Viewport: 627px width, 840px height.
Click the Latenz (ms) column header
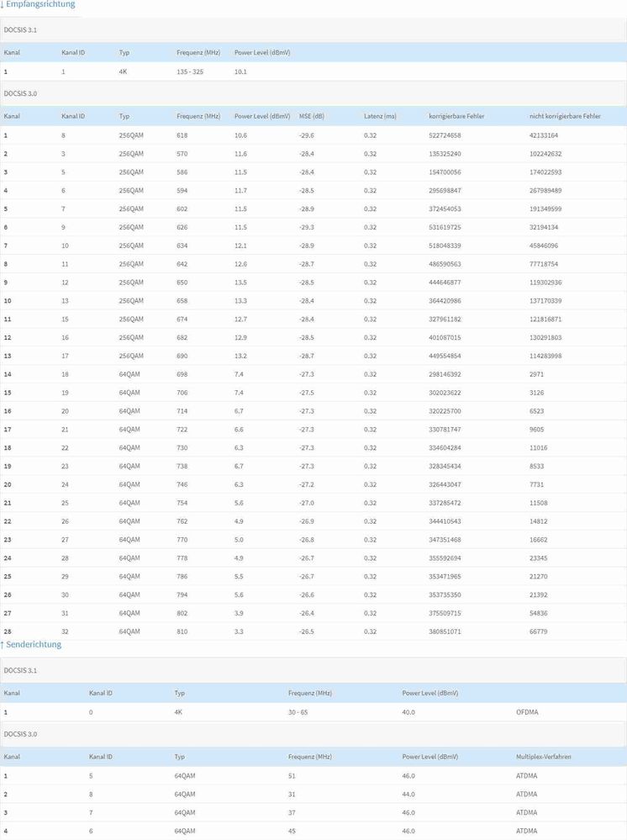[x=380, y=116]
